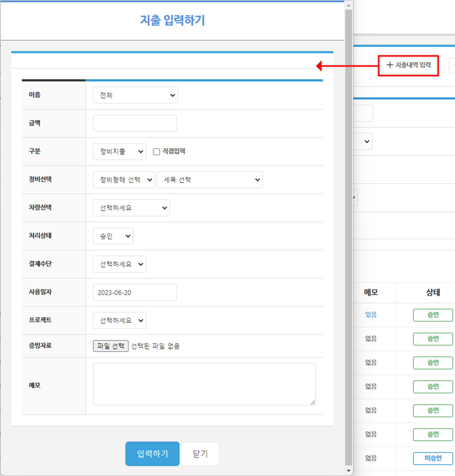Click 파일 선택 to attach evidence
The width and height of the screenshot is (455, 476).
tap(111, 346)
